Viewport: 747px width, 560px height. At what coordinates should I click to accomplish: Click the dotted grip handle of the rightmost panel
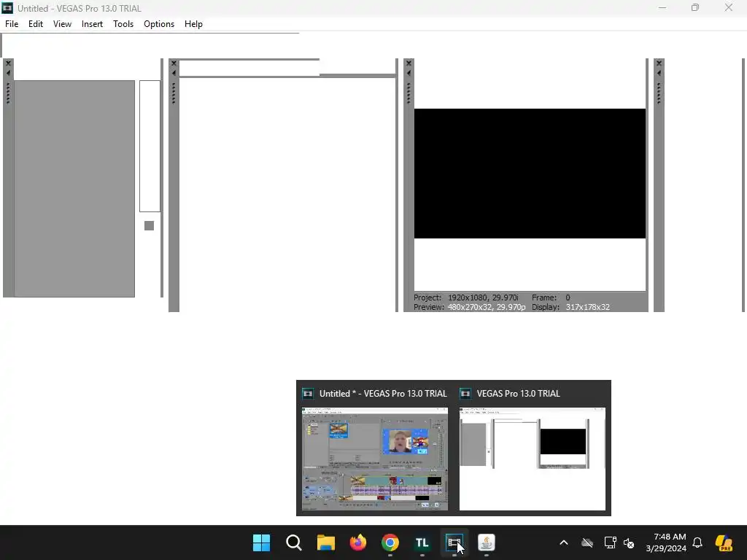659,93
